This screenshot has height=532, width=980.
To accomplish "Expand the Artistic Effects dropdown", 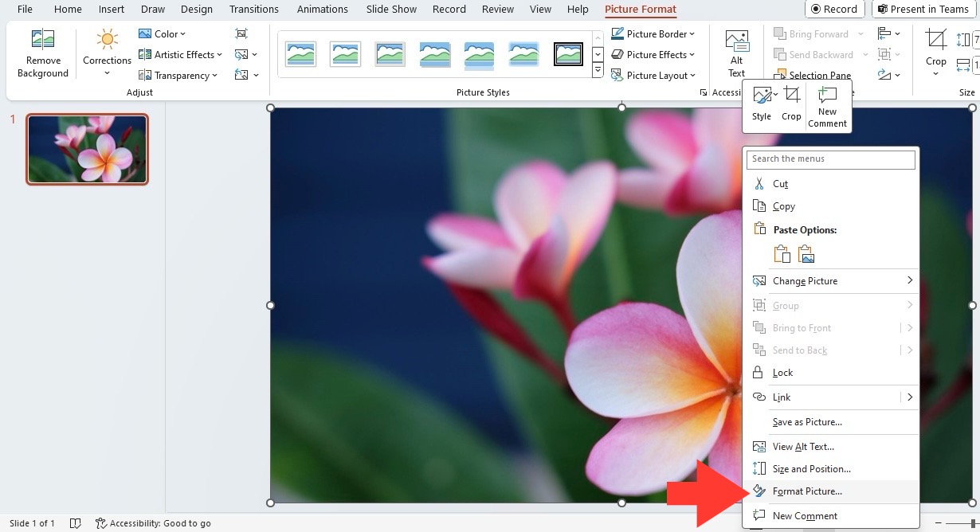I will coord(180,55).
